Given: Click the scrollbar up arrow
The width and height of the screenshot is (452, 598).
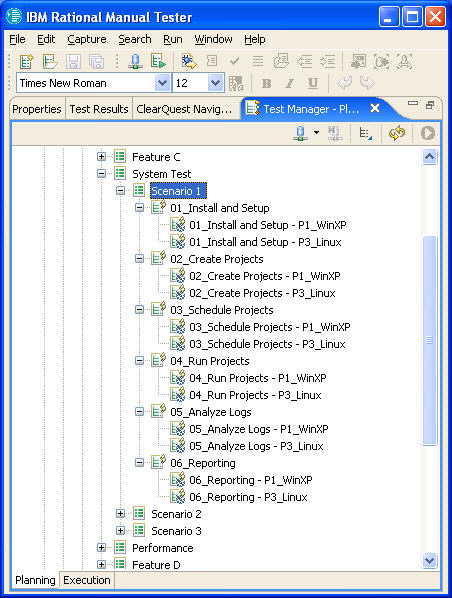Looking at the screenshot, I should click(429, 157).
